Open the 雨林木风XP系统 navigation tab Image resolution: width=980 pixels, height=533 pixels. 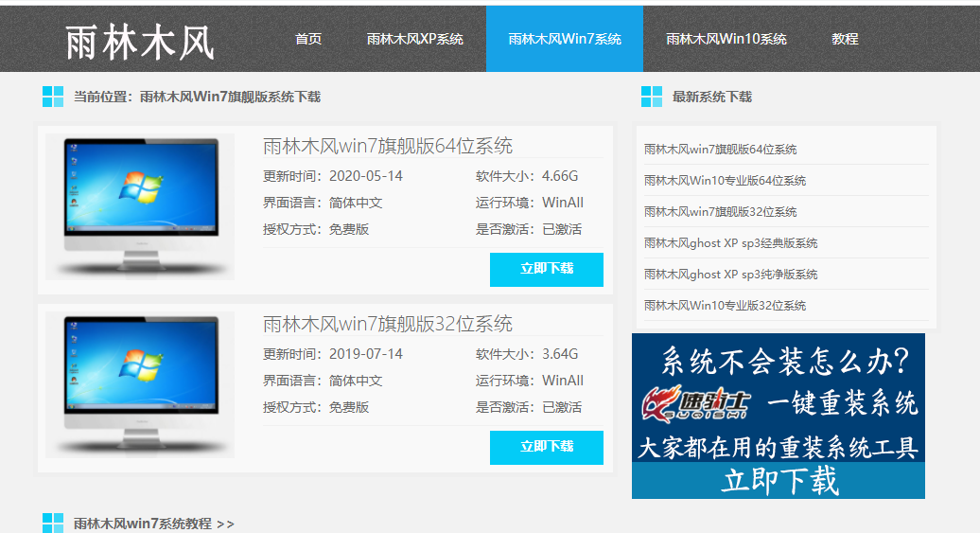pyautogui.click(x=415, y=39)
